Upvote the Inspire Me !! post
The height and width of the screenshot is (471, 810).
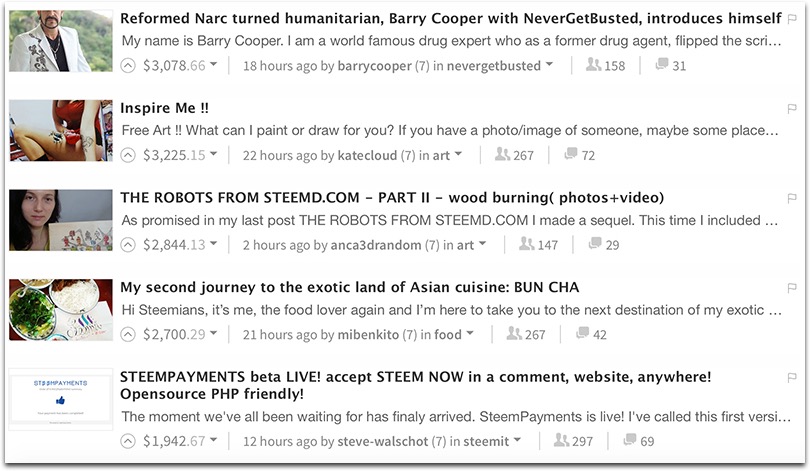point(128,155)
